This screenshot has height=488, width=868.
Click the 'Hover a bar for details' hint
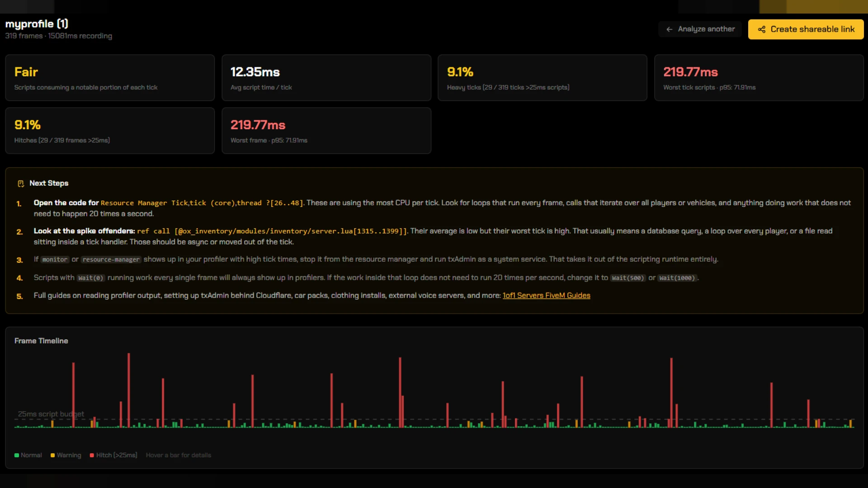pos(179,455)
